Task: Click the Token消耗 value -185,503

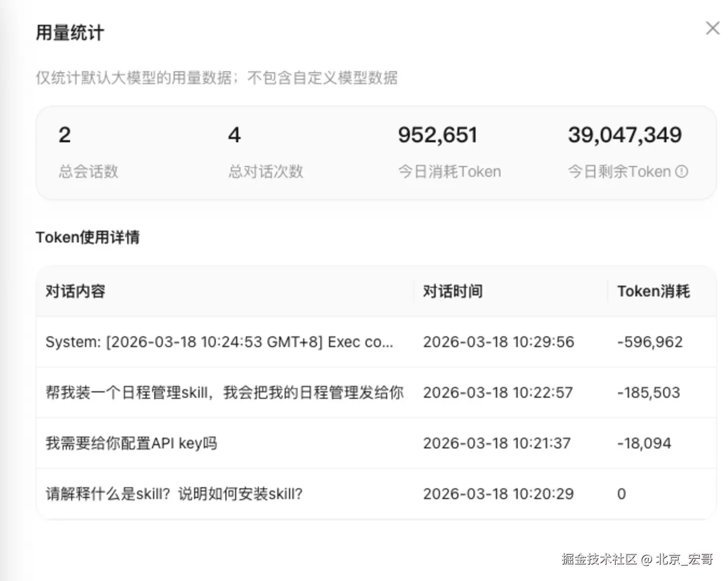Action: (x=648, y=392)
